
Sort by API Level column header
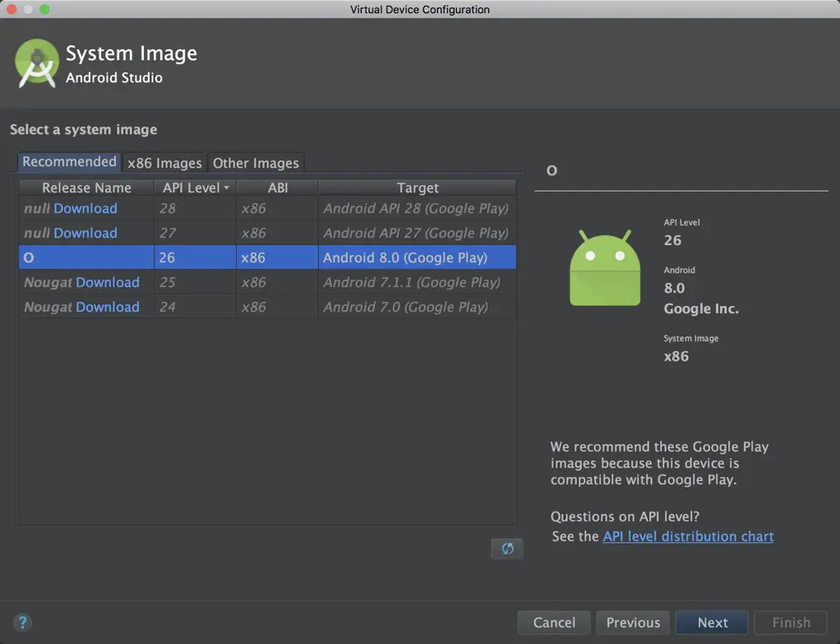coord(195,188)
